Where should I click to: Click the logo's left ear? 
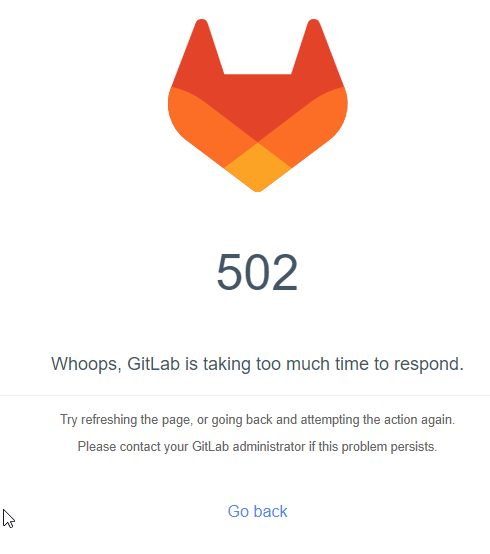(200, 49)
